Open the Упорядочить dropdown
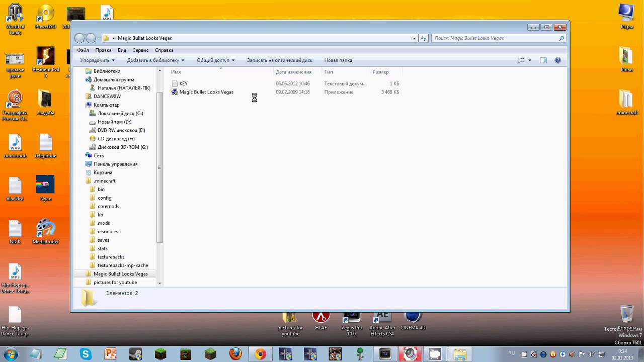 tap(97, 60)
